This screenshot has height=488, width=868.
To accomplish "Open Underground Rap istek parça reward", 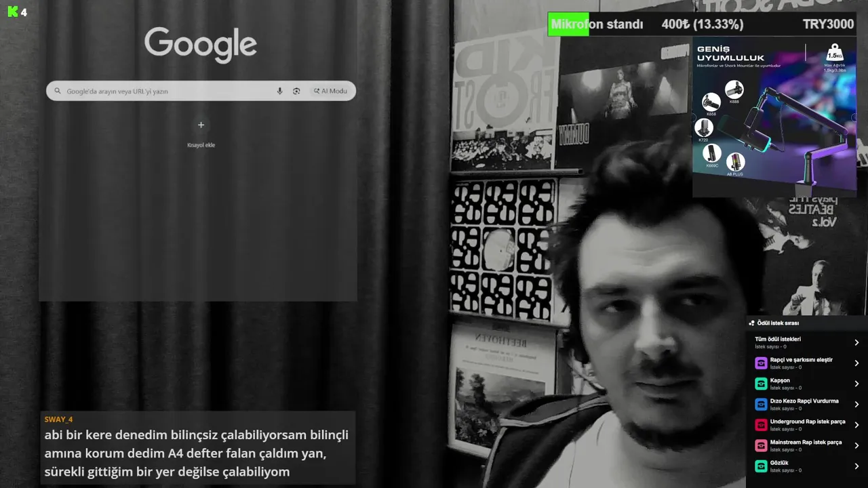I will tap(806, 425).
